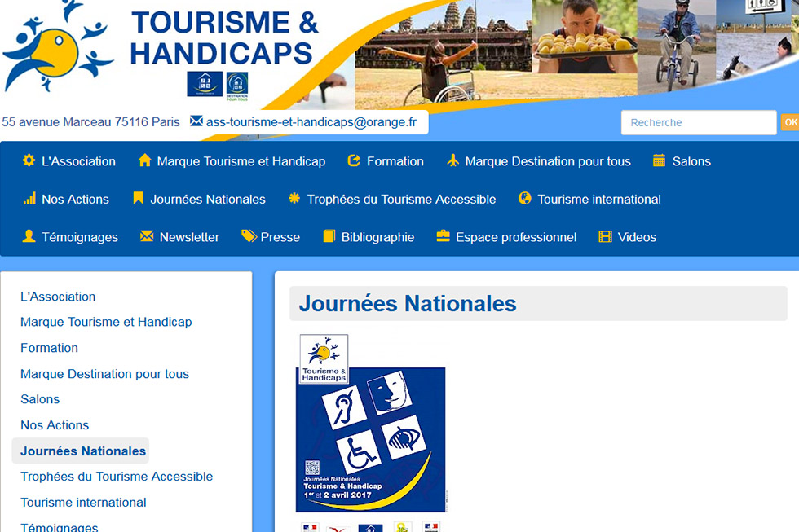Click the airplane icon for Marque Destination pour tous

pos(453,160)
